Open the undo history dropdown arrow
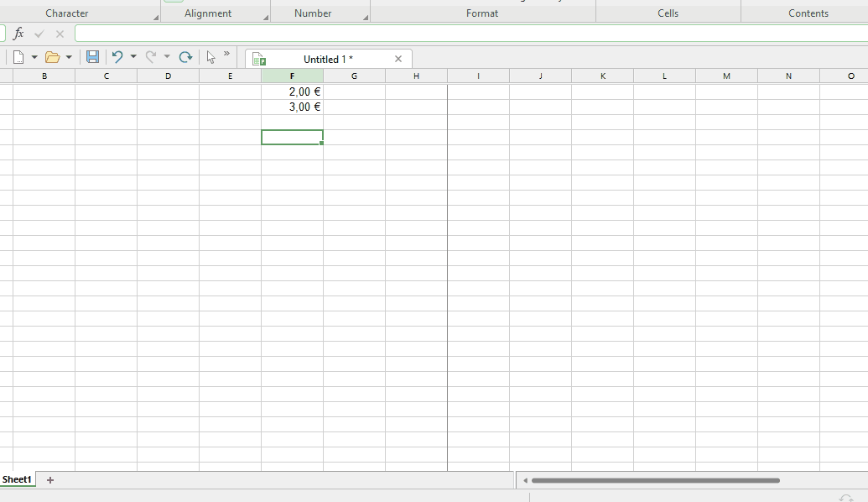The image size is (868, 502). [x=133, y=57]
